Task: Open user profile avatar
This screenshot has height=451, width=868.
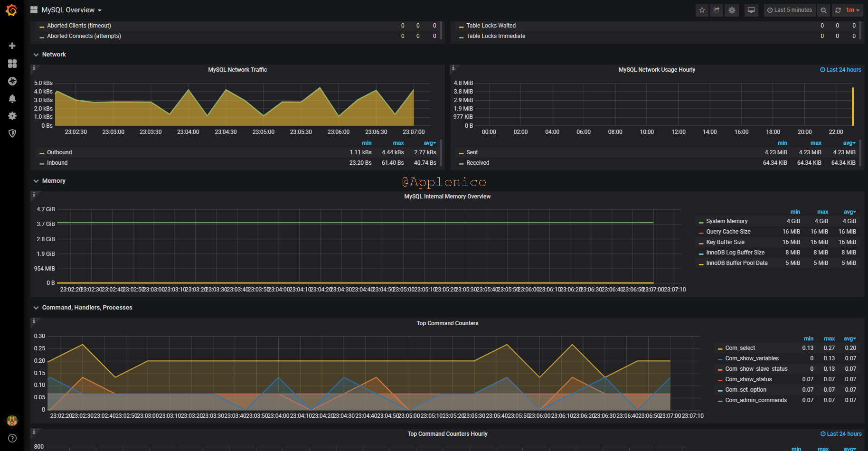Action: click(12, 421)
